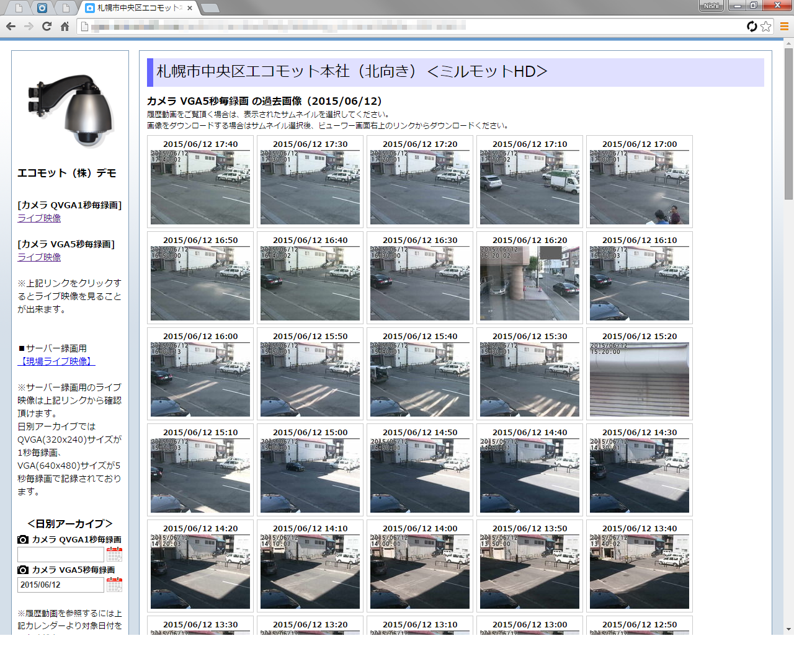The image size is (794, 672).
Task: Bookmark this page with star icon
Action: [x=766, y=26]
